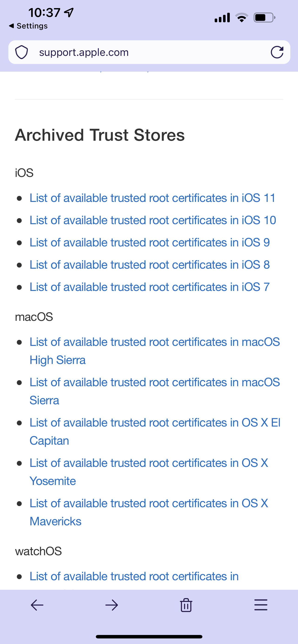Open macOS High Sierra root certificates link
The image size is (298, 644).
click(x=155, y=351)
